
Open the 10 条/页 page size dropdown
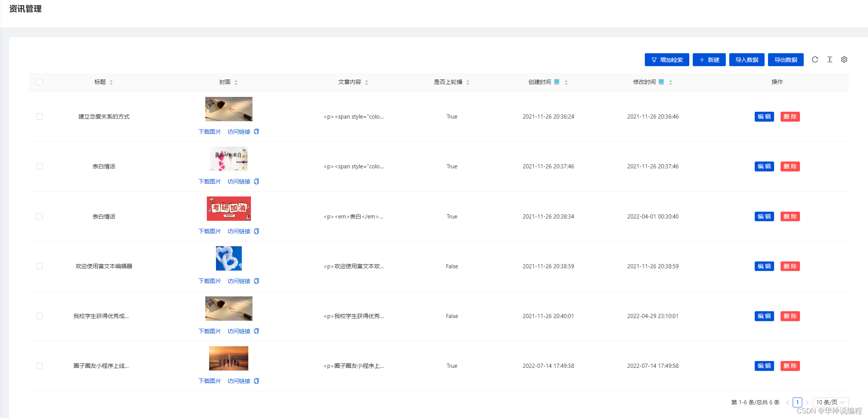830,402
